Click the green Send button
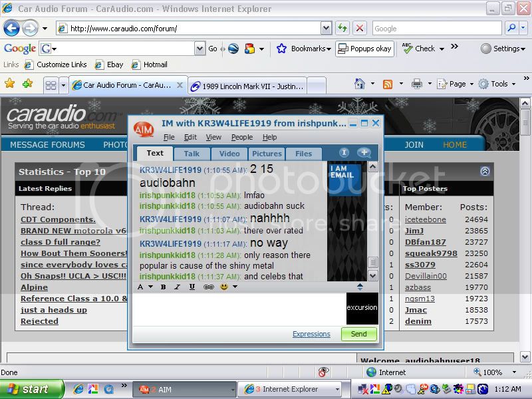 (358, 334)
